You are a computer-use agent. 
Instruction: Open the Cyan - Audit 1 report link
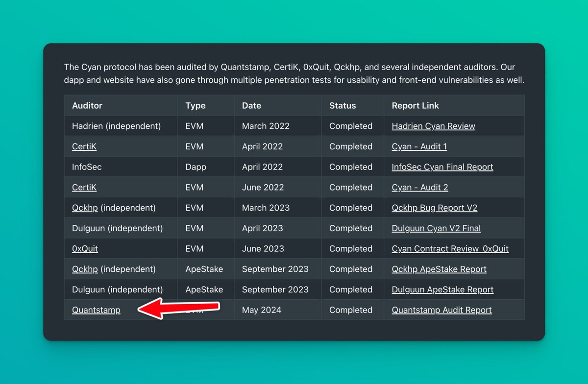(x=419, y=146)
